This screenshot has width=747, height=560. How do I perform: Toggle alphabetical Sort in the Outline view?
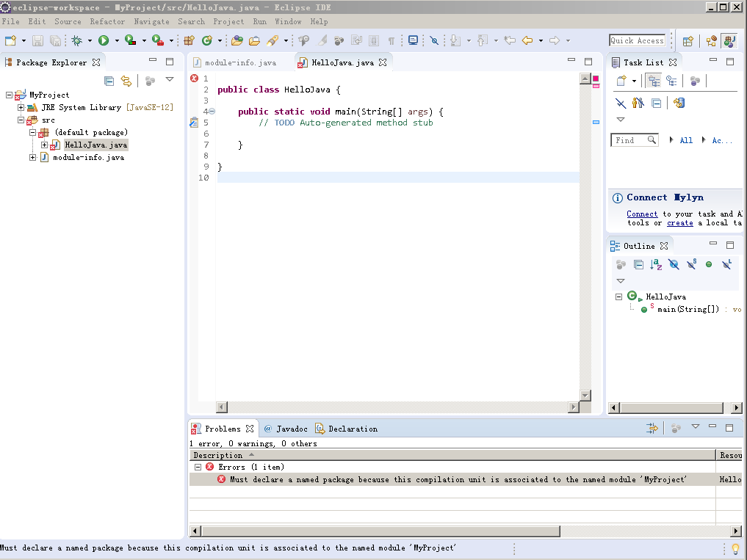656,264
